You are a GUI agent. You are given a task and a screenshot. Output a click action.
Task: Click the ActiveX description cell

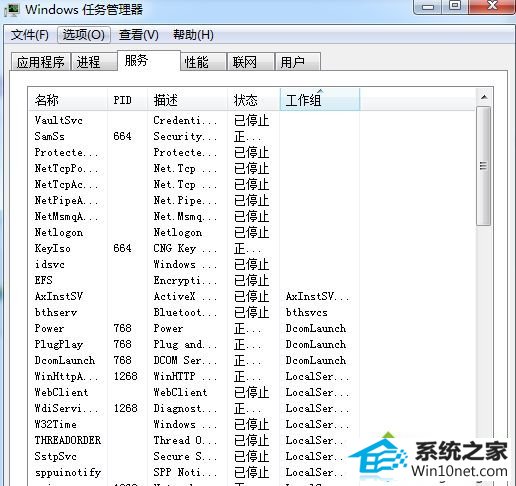click(x=185, y=296)
